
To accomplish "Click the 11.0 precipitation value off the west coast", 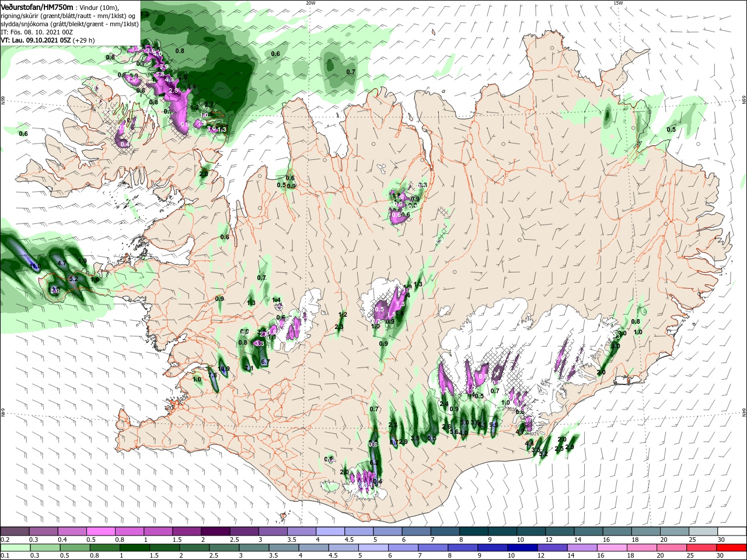I will point(34,266).
